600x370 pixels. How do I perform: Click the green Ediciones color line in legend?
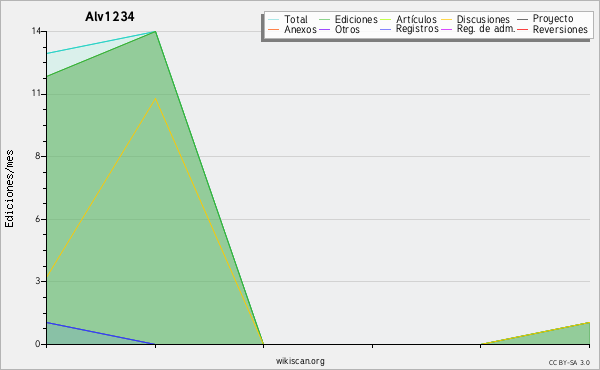click(x=324, y=20)
